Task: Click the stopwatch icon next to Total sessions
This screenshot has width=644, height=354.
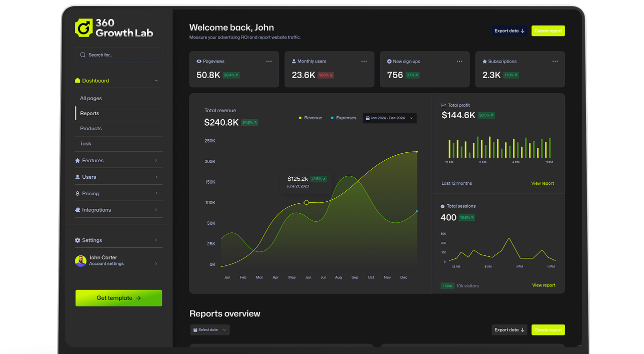Action: click(443, 206)
